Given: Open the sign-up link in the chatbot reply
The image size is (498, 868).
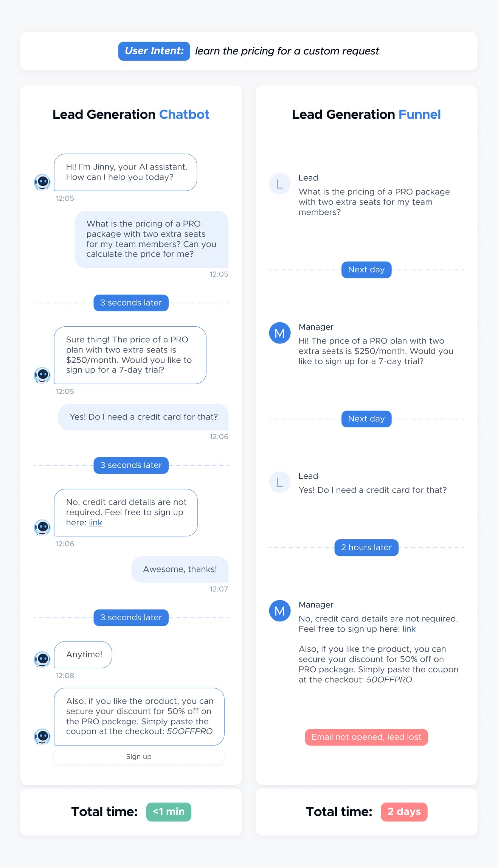Looking at the screenshot, I should click(96, 523).
